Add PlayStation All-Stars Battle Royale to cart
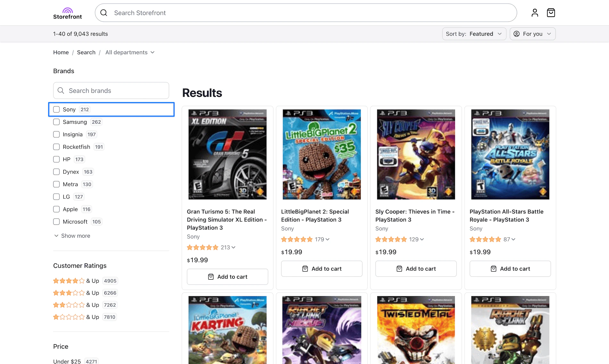 510,269
